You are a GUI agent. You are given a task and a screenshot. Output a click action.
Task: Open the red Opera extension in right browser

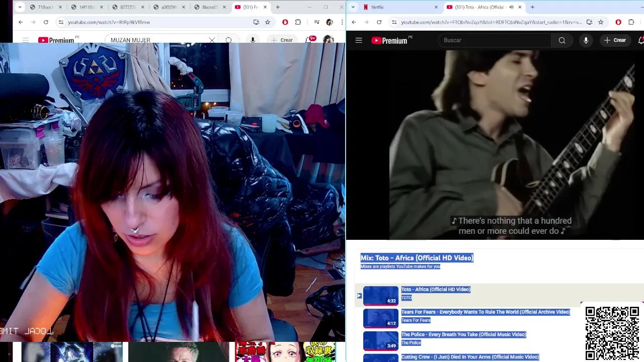618,22
